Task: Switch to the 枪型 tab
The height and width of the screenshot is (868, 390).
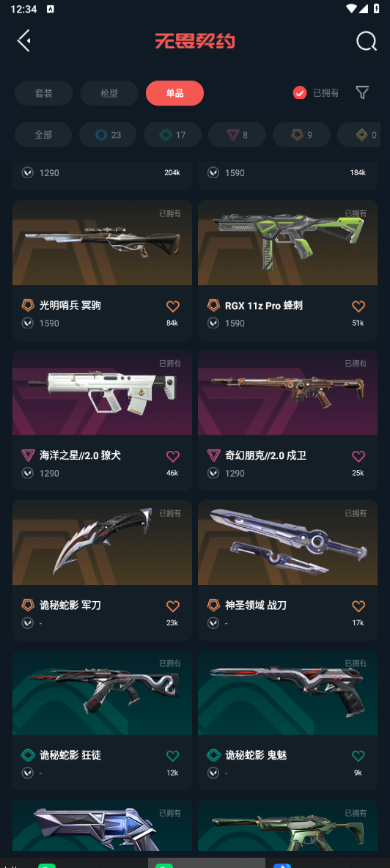Action: click(109, 93)
